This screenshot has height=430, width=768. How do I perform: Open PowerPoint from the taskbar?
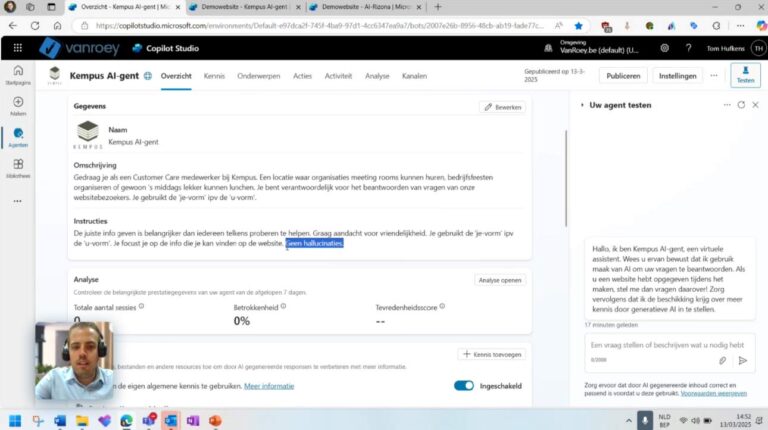point(215,421)
